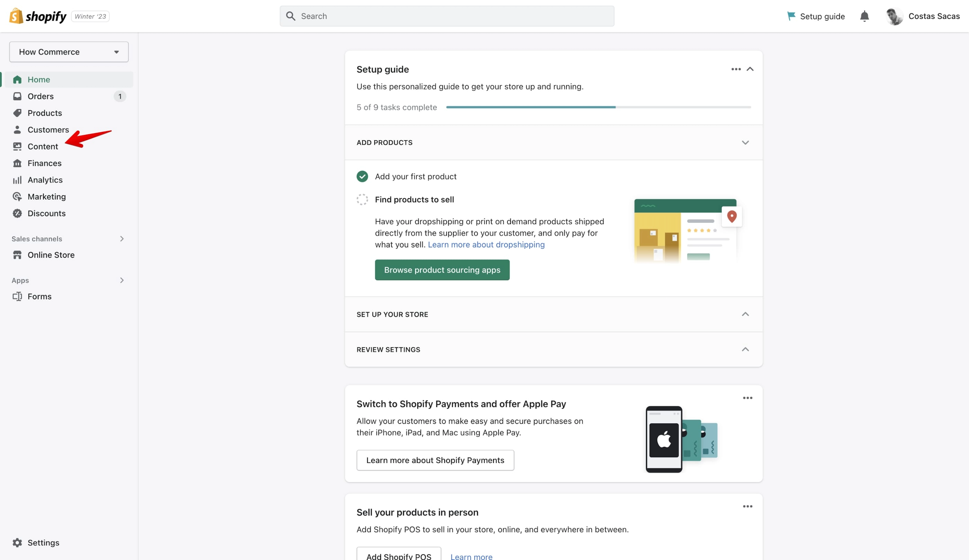This screenshot has width=969, height=560.
Task: Click the Customers person icon
Action: pos(17,130)
